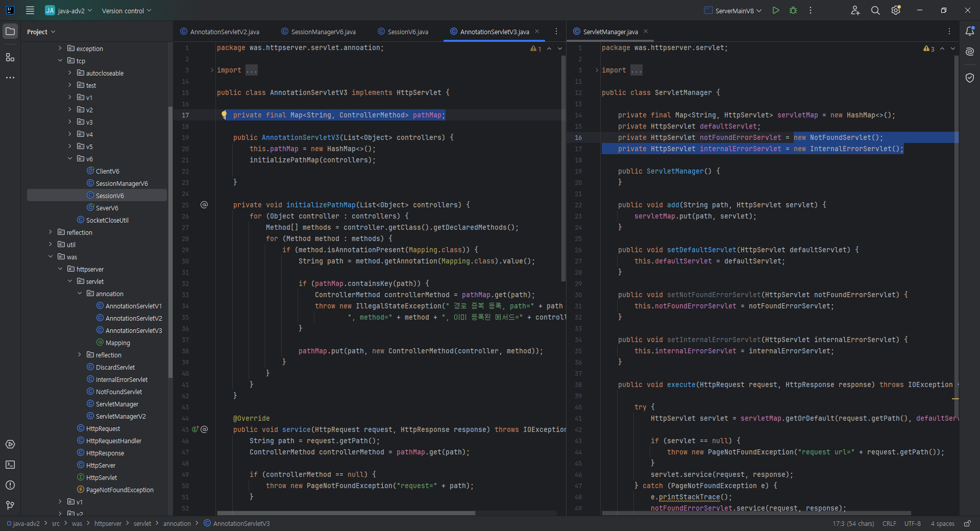Select the AnnotationServletV3.java tab
This screenshot has width=980, height=531.
pos(489,32)
